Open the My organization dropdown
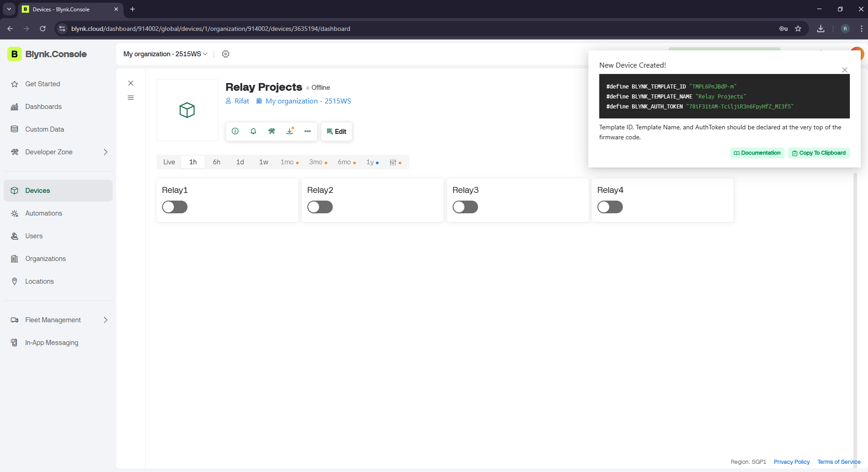This screenshot has height=472, width=868. point(165,54)
